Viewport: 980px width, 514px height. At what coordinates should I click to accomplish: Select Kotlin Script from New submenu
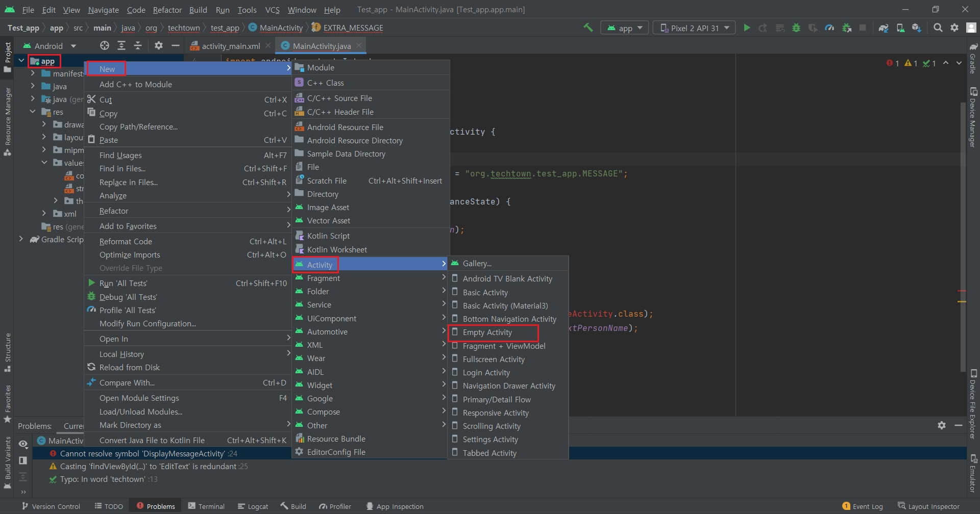point(328,236)
